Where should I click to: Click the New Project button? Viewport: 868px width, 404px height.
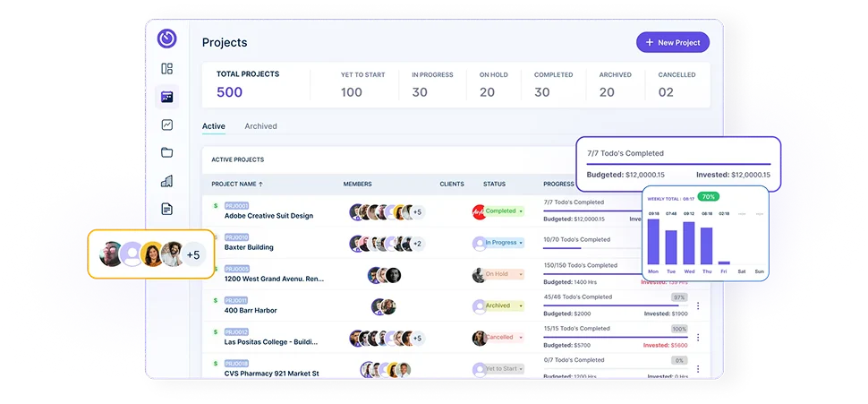click(672, 42)
